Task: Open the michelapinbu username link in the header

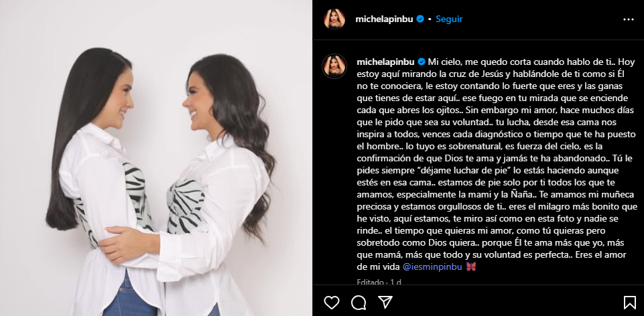Action: click(385, 19)
